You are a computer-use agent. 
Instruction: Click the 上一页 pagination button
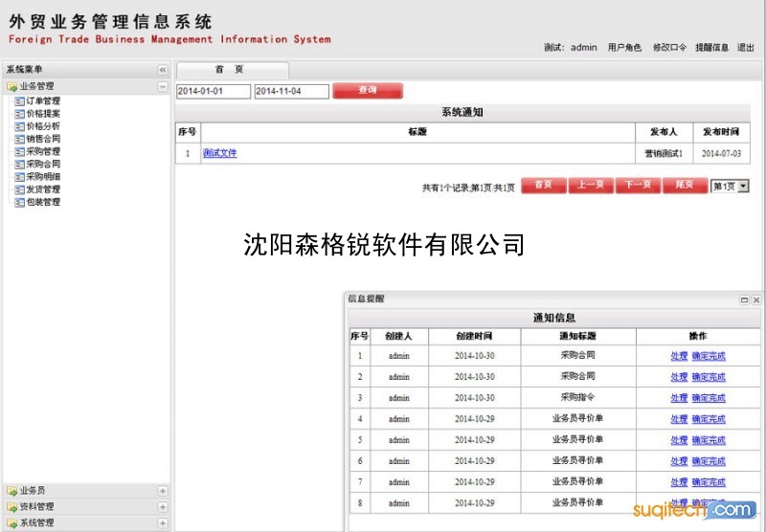591,185
